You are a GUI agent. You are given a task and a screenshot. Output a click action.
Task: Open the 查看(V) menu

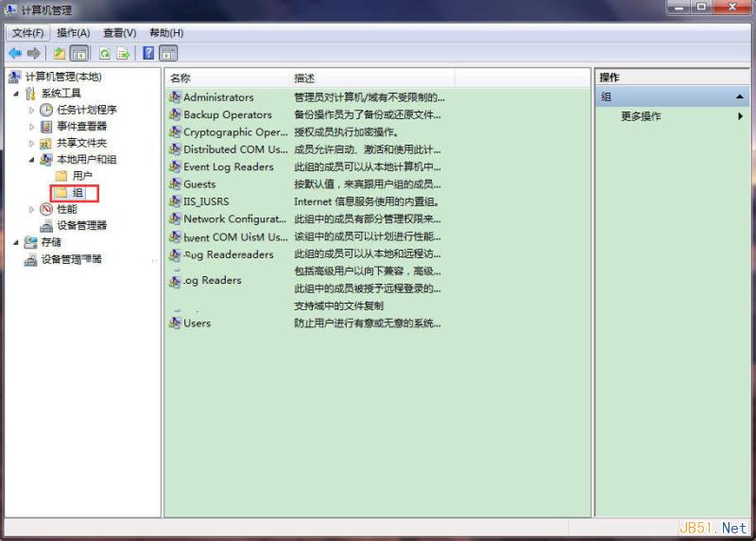120,33
